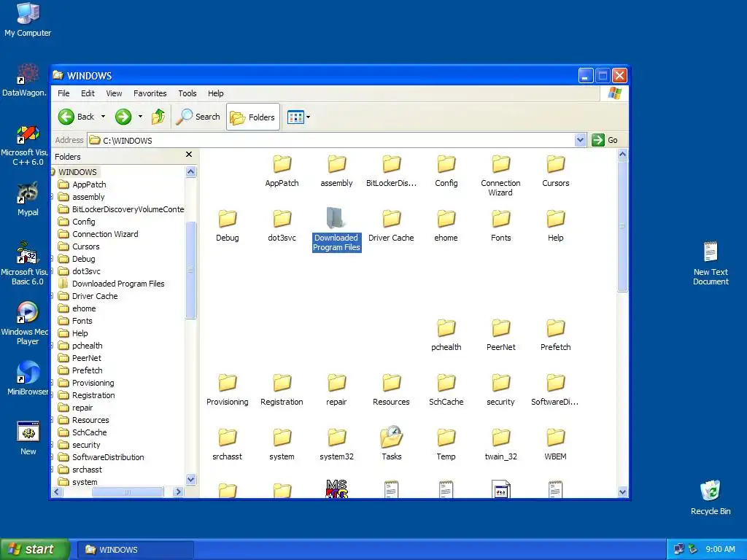Click the green Forward arrow icon

(123, 117)
